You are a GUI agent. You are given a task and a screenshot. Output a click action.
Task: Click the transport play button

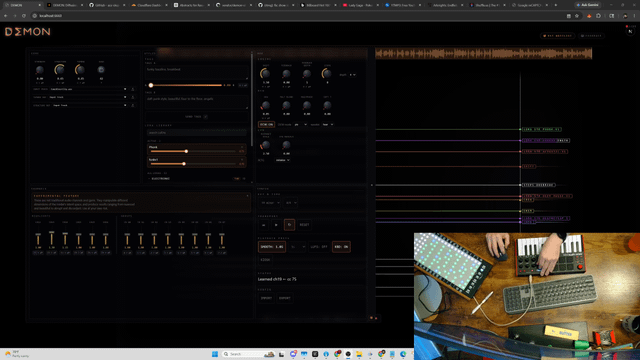click(x=276, y=225)
